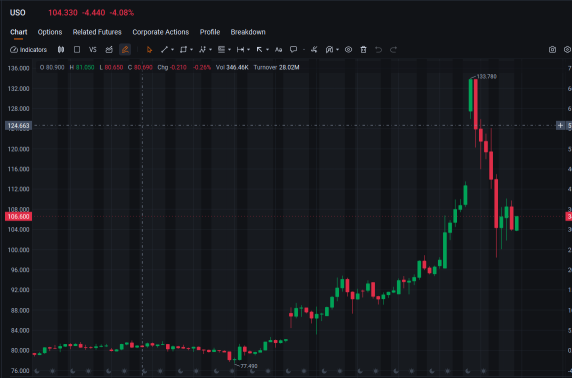
Task: Select the orange cursor pointer tool
Action: [x=149, y=50]
